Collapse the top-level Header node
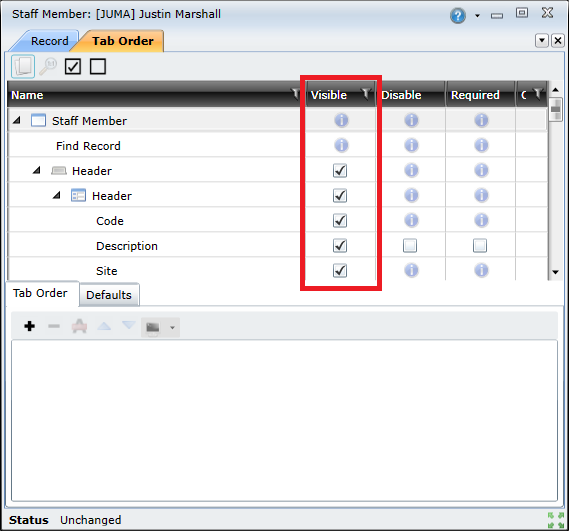This screenshot has height=531, width=569. [36, 170]
